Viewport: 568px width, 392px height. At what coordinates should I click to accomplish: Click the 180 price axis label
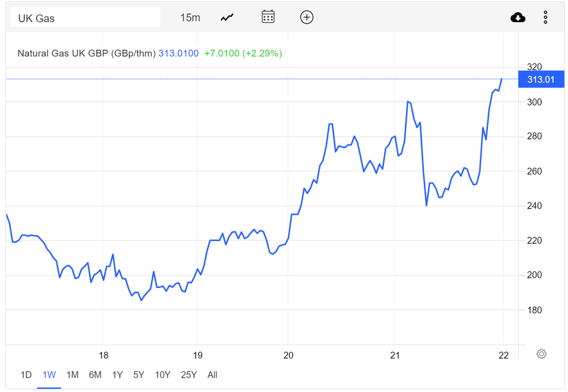(x=534, y=310)
